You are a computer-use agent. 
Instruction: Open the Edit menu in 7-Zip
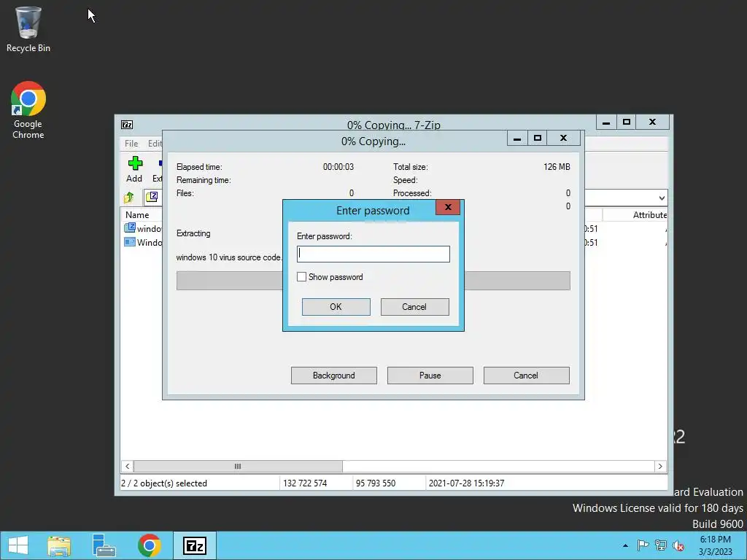pyautogui.click(x=155, y=144)
